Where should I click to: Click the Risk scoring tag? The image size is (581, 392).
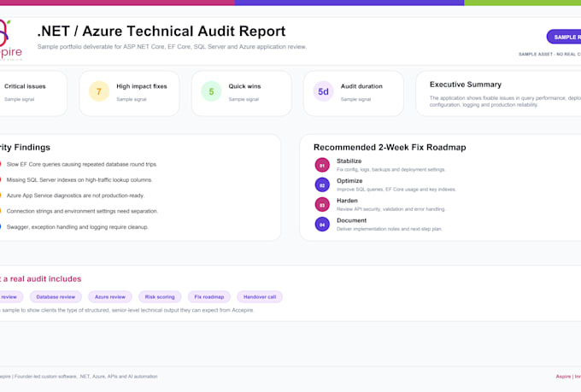[160, 297]
